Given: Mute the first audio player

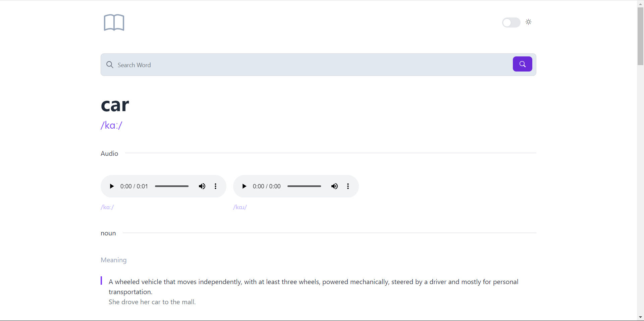Looking at the screenshot, I should pos(202,186).
